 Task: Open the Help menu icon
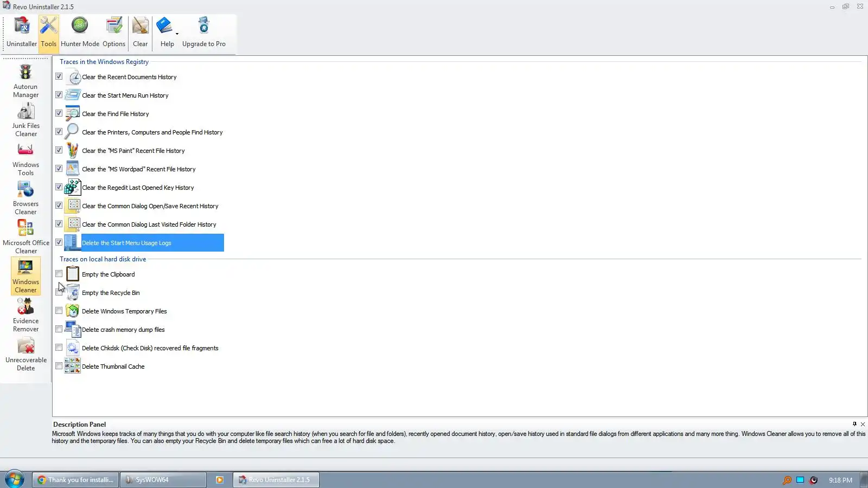pos(164,26)
